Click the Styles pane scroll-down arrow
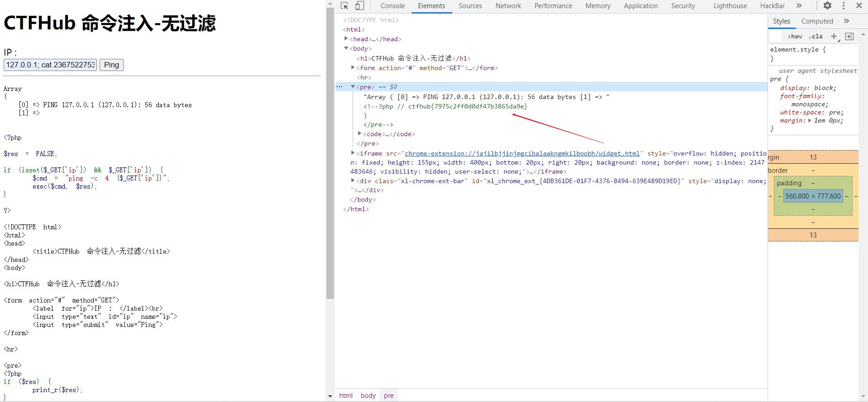This screenshot has height=402, width=868. pos(863,396)
